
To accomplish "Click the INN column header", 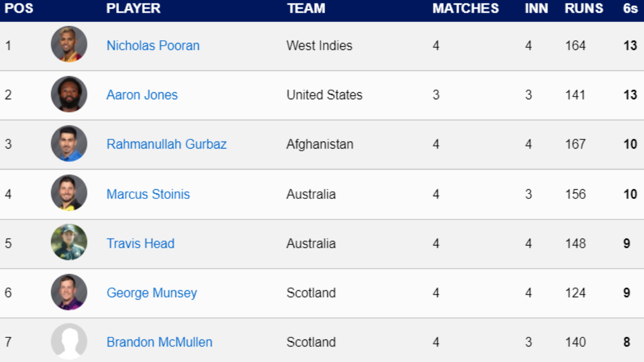I will point(537,9).
